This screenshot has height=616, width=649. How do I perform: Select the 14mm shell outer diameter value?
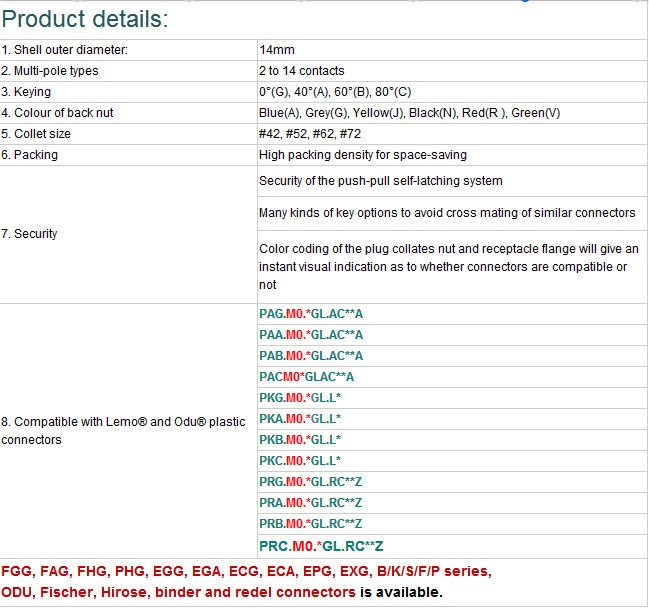(x=277, y=50)
